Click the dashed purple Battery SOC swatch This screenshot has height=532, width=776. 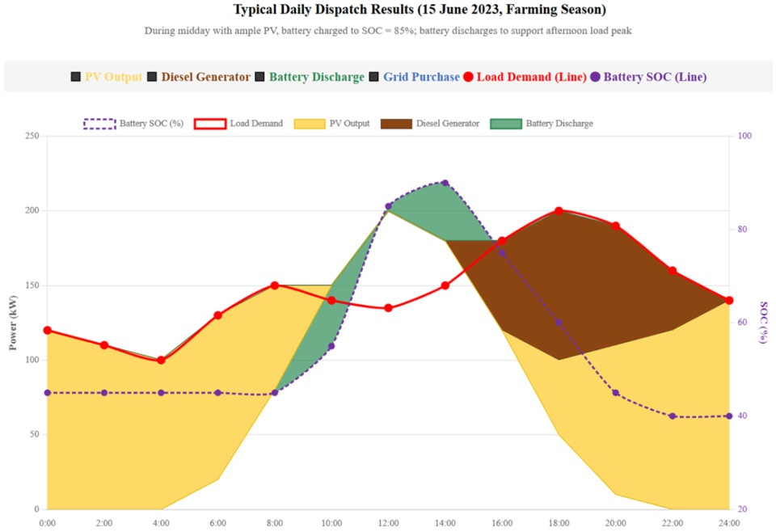pyautogui.click(x=99, y=124)
